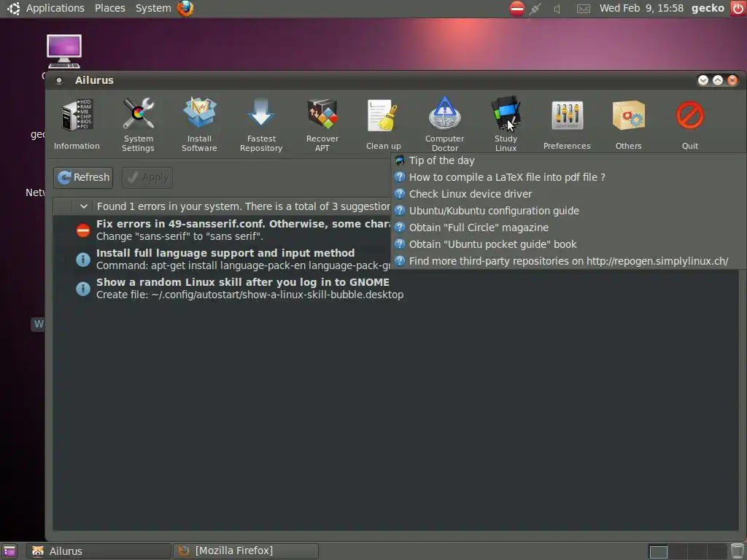Viewport: 747px width, 560px height.
Task: Click info icon for language support row
Action: tap(83, 260)
